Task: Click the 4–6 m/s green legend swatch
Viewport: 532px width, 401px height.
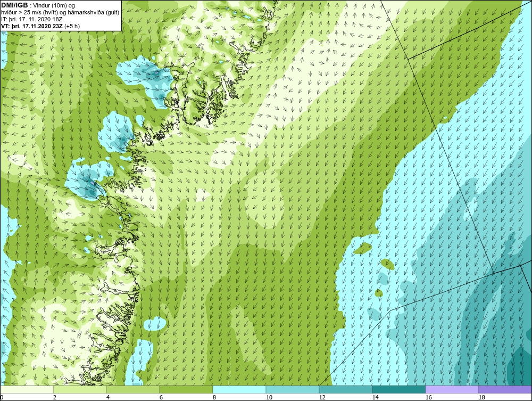Action: point(133,389)
